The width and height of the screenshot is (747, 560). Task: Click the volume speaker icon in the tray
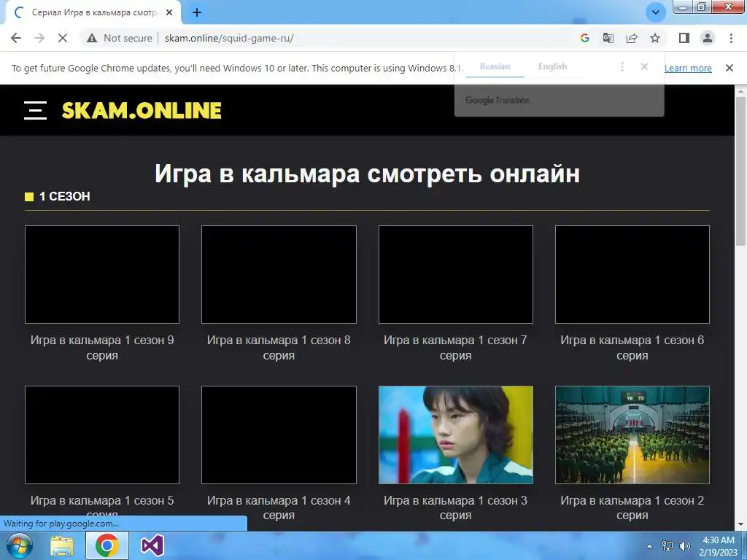tap(685, 546)
